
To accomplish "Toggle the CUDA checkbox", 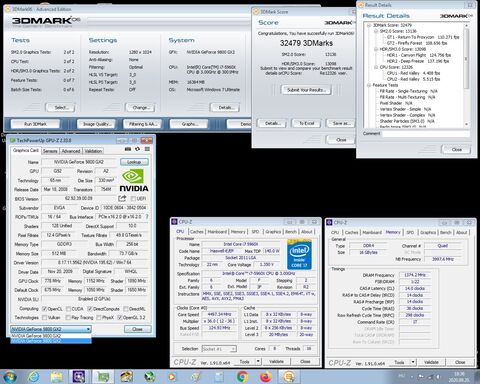I will [68, 309].
